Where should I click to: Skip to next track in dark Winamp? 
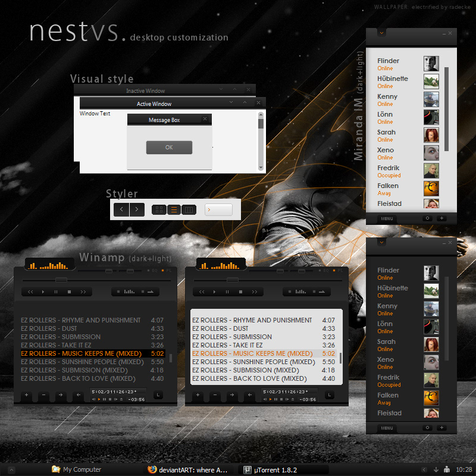tap(83, 292)
